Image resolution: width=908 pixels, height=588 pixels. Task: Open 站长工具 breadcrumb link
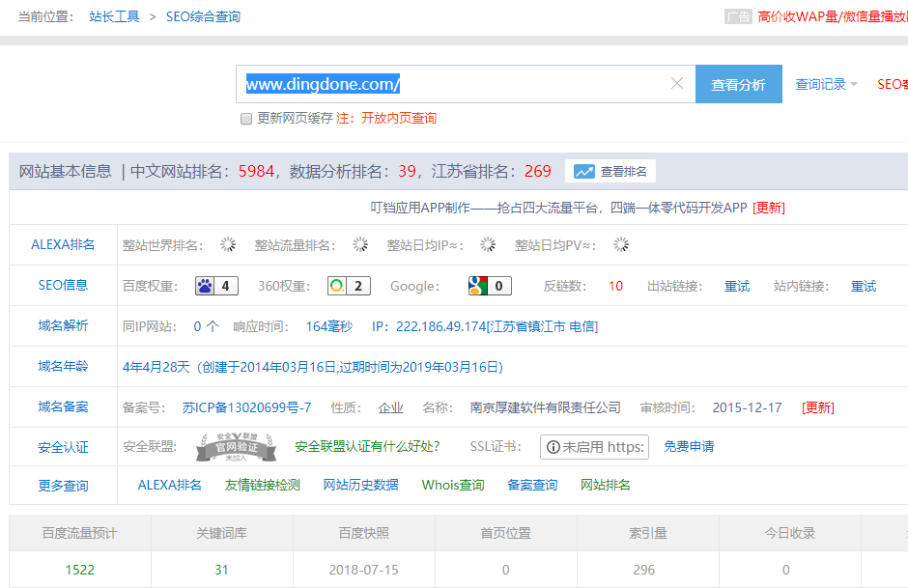[x=114, y=16]
